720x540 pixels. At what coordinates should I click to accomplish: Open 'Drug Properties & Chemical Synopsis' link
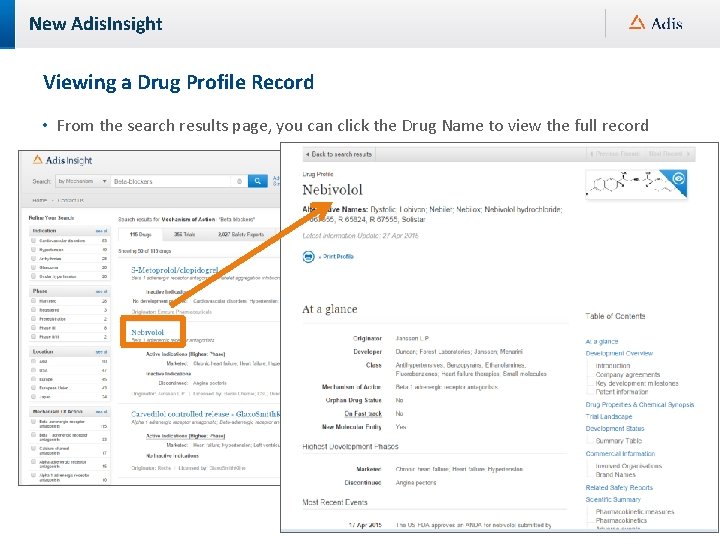coord(640,405)
